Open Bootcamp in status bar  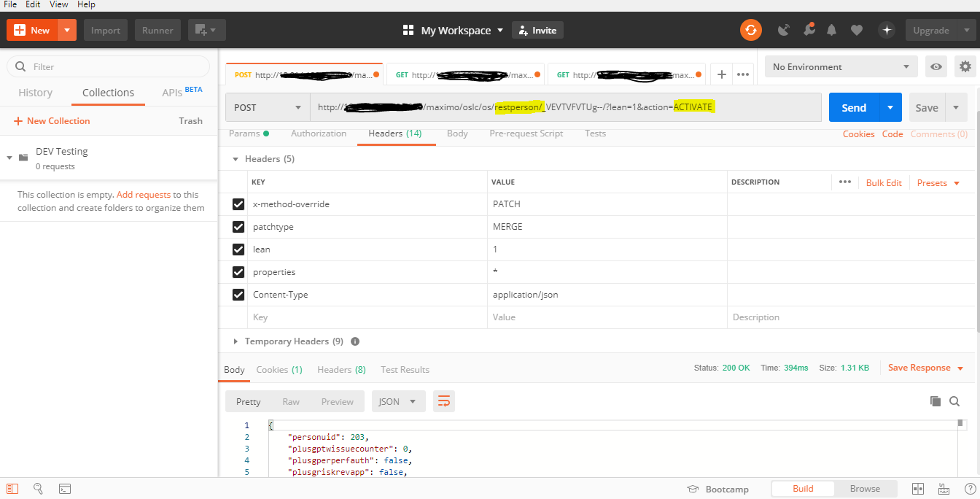click(x=718, y=489)
